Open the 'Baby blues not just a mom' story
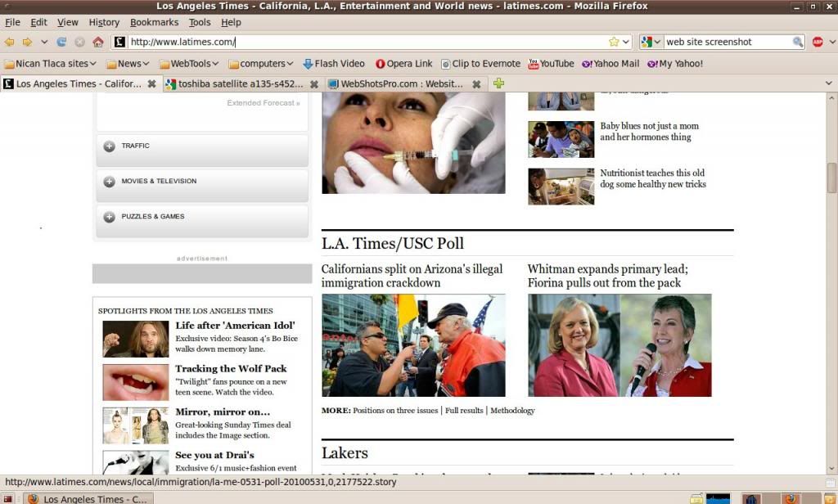Screen dimensions: 838x504 [649, 132]
